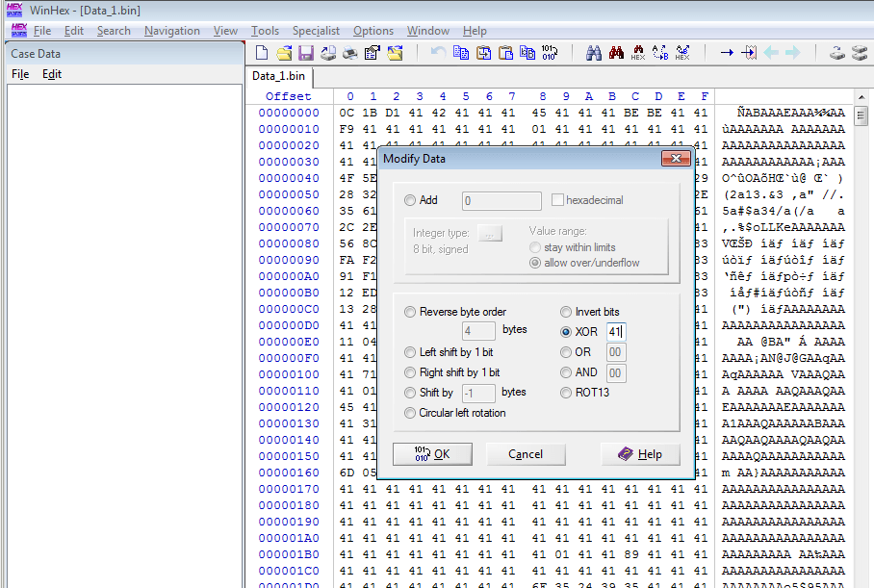This screenshot has height=588, width=874.
Task: Choose Circular left rotation option
Action: [x=411, y=413]
